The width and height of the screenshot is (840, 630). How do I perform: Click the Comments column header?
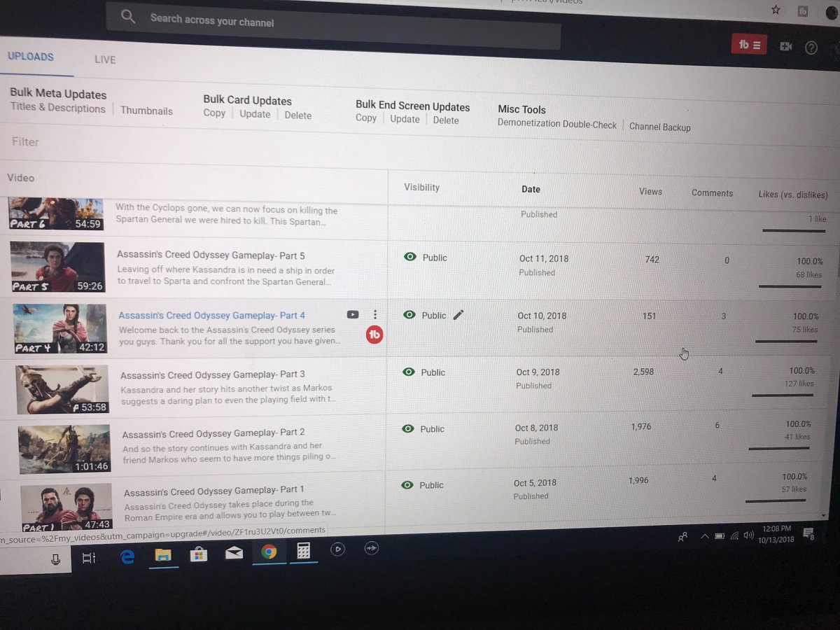tap(712, 193)
